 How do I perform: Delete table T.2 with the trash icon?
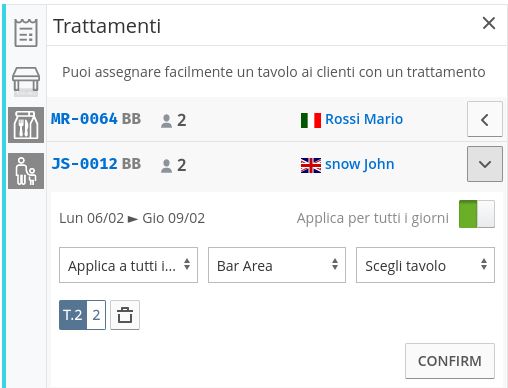tap(125, 315)
